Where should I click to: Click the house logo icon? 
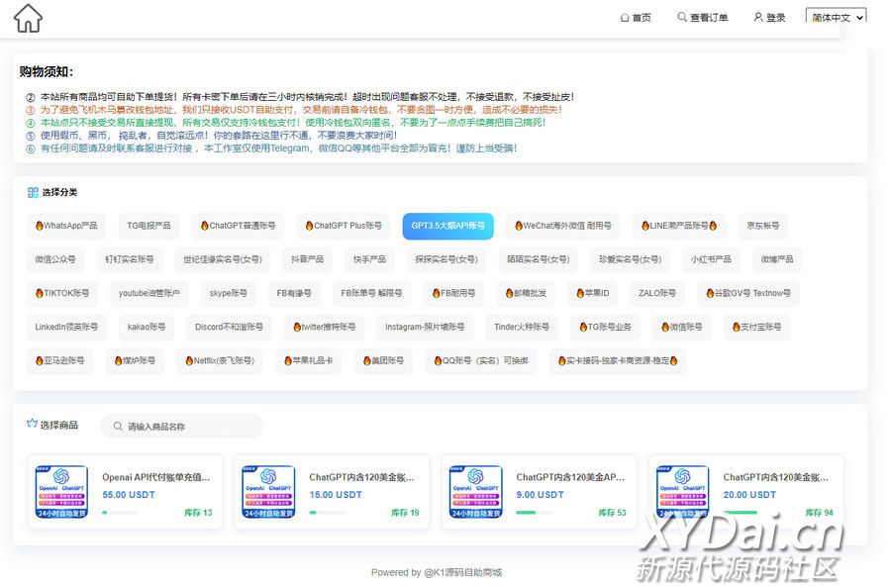pos(28,18)
